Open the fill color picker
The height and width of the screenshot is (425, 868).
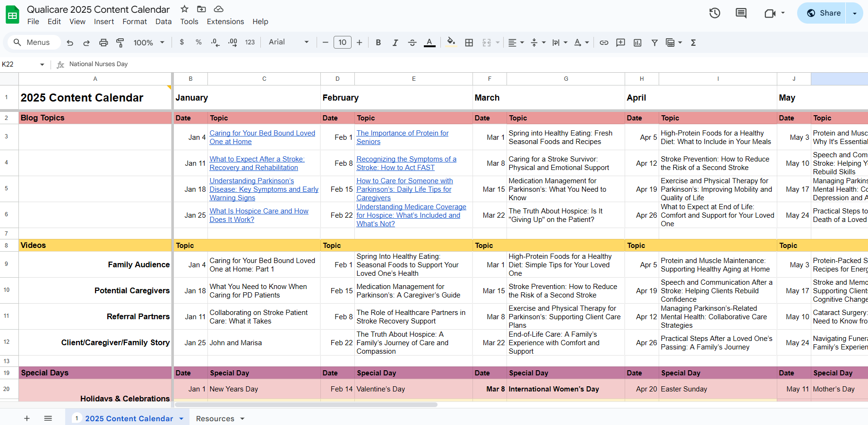[x=451, y=42]
